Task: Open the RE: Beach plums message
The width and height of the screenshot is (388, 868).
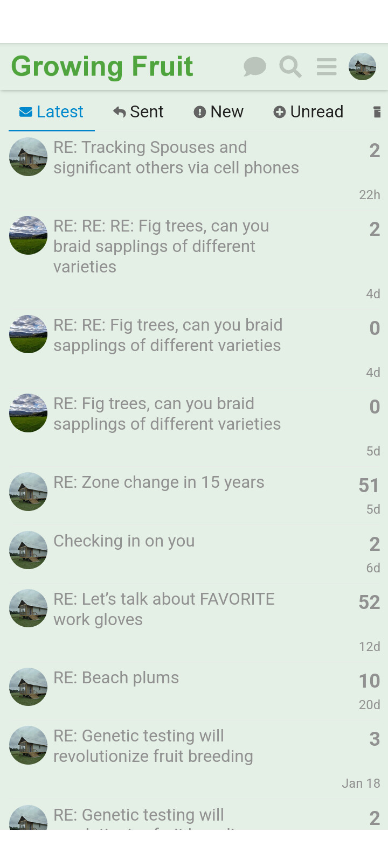Action: (x=116, y=678)
